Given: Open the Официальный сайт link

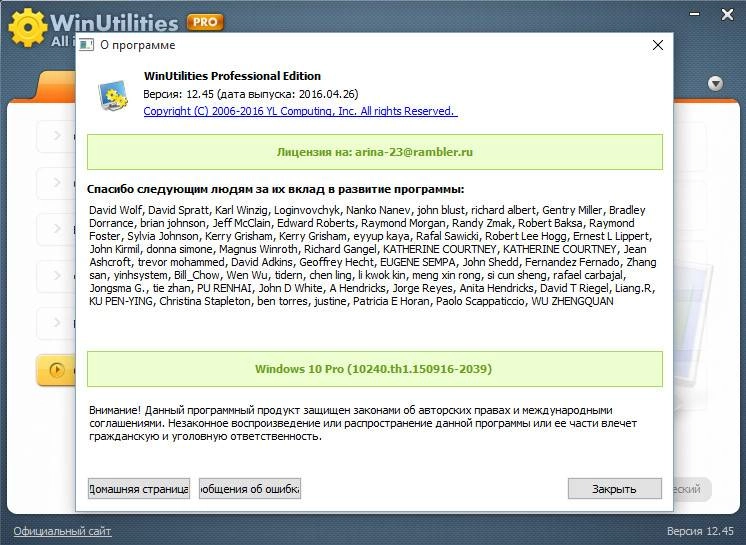Looking at the screenshot, I should [62, 531].
